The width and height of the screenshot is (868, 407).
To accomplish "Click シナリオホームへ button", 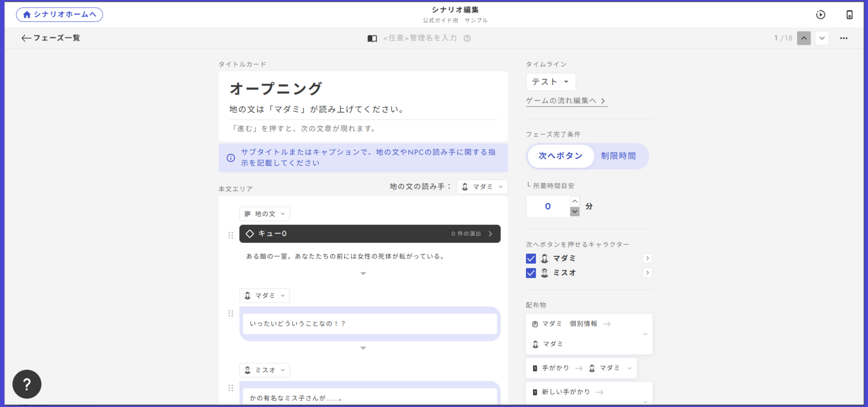I will click(x=59, y=15).
